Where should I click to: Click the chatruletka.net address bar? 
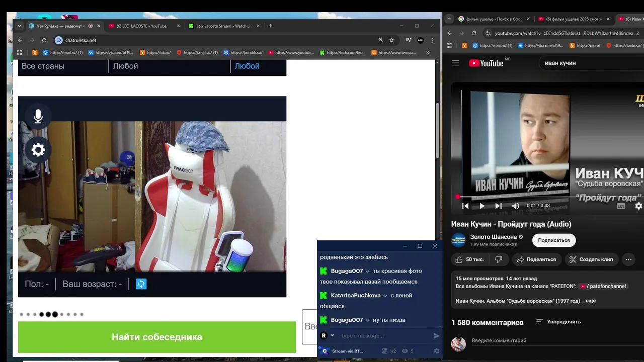click(x=216, y=40)
